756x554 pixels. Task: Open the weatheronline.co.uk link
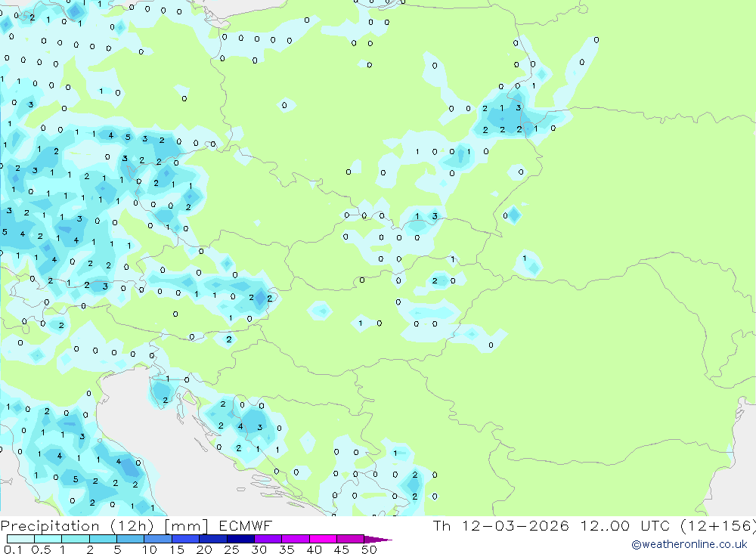coord(689,544)
